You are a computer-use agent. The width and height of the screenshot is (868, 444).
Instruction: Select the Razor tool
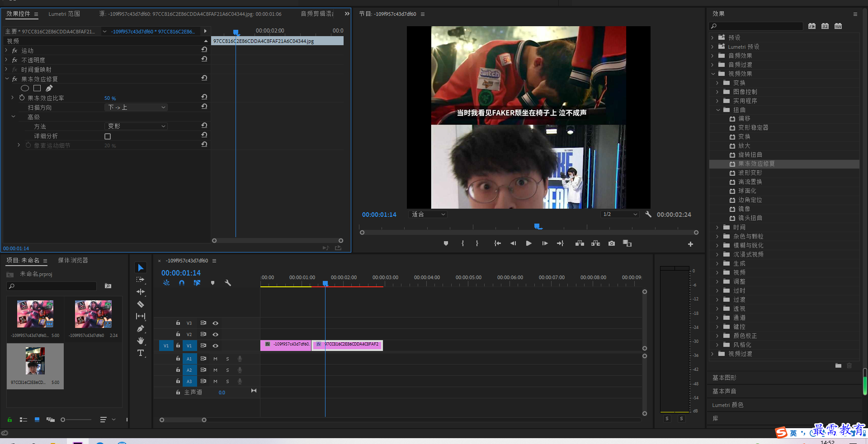(141, 304)
